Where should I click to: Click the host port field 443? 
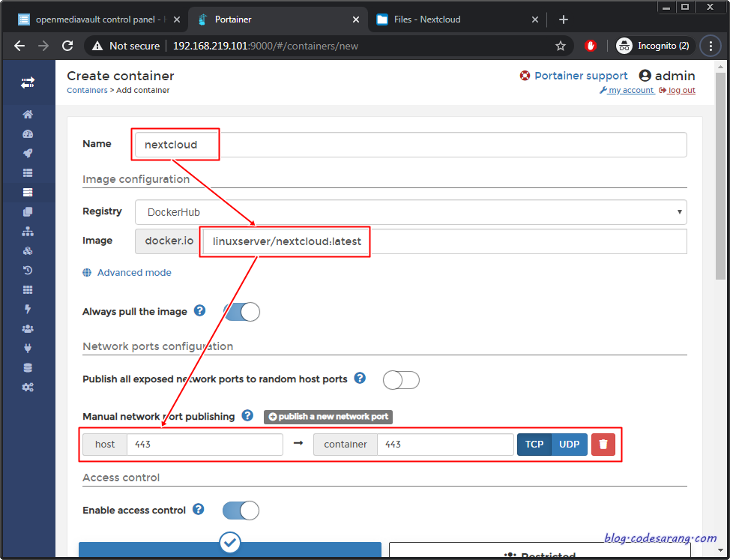(205, 444)
